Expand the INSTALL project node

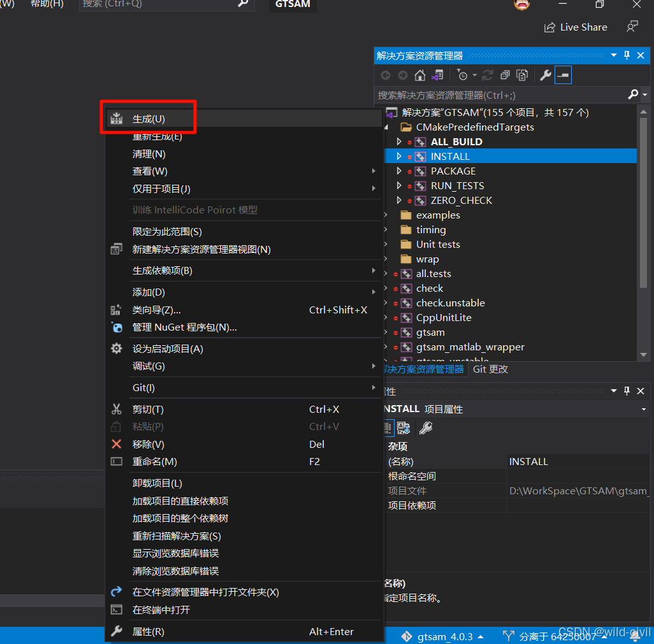(x=399, y=156)
